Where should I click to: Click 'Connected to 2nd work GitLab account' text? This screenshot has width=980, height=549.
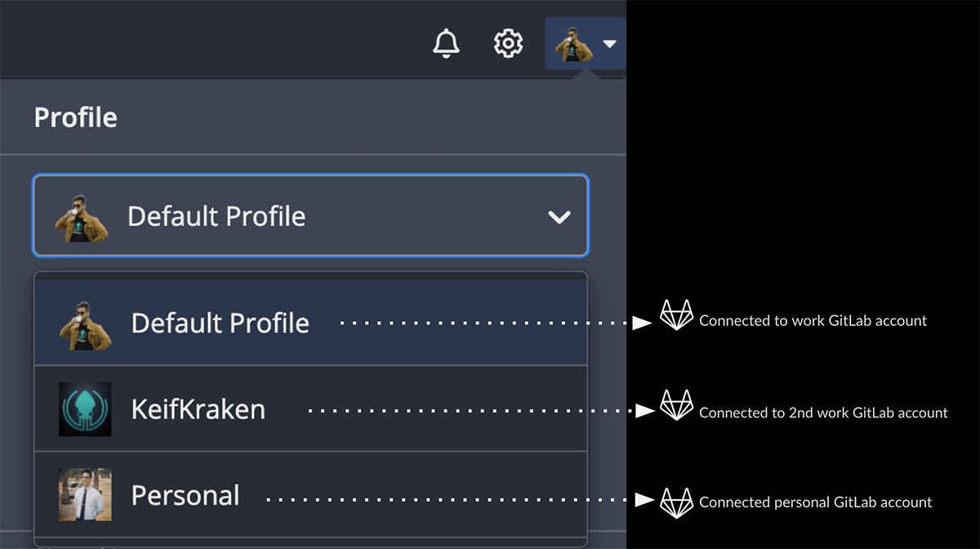click(823, 413)
